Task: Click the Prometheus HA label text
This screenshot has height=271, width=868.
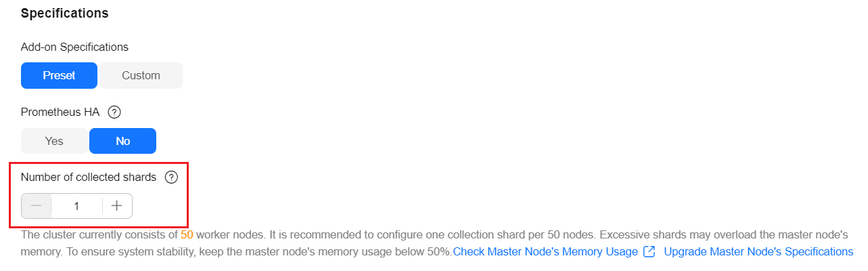Action: pyautogui.click(x=60, y=112)
